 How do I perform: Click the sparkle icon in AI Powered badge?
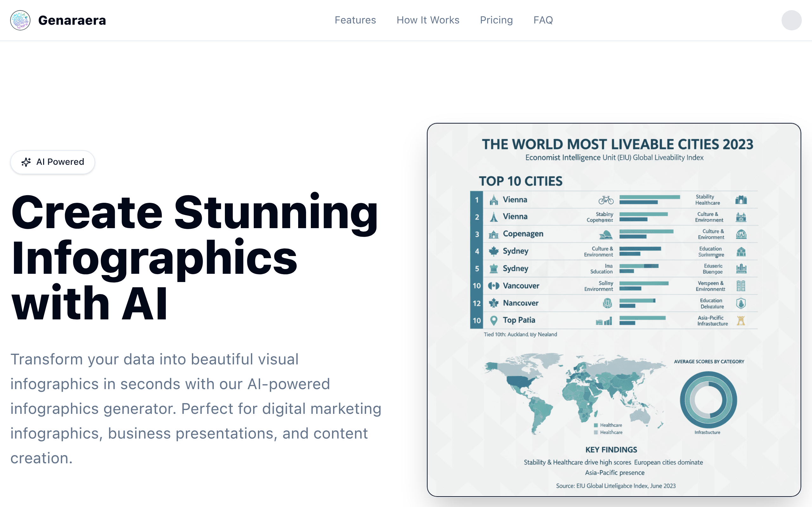tap(26, 162)
